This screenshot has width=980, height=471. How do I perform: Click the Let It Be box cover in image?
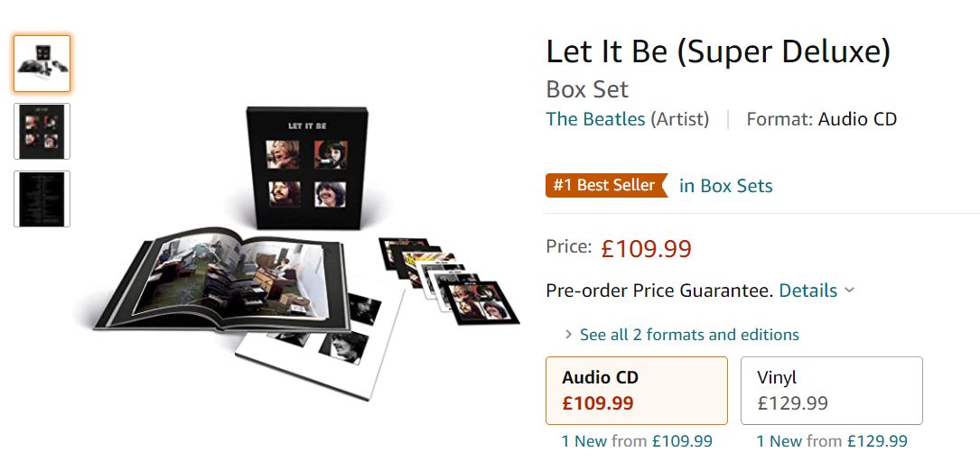tap(306, 168)
